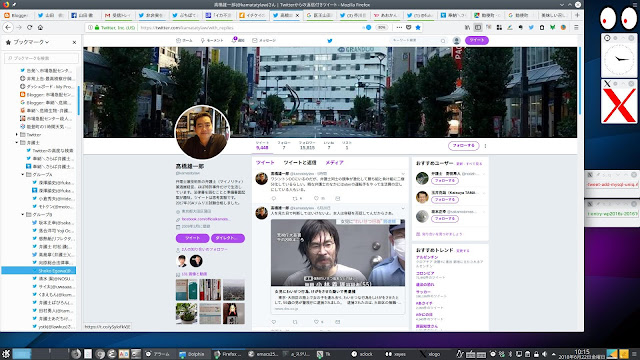
Task: Switch to the Facebook tab
Action: coord(84,15)
